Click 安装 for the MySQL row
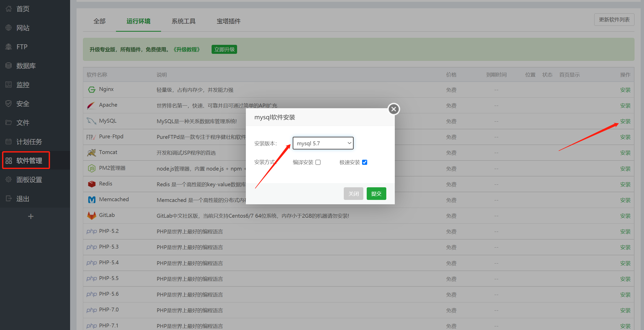This screenshot has width=644, height=330. click(x=625, y=121)
